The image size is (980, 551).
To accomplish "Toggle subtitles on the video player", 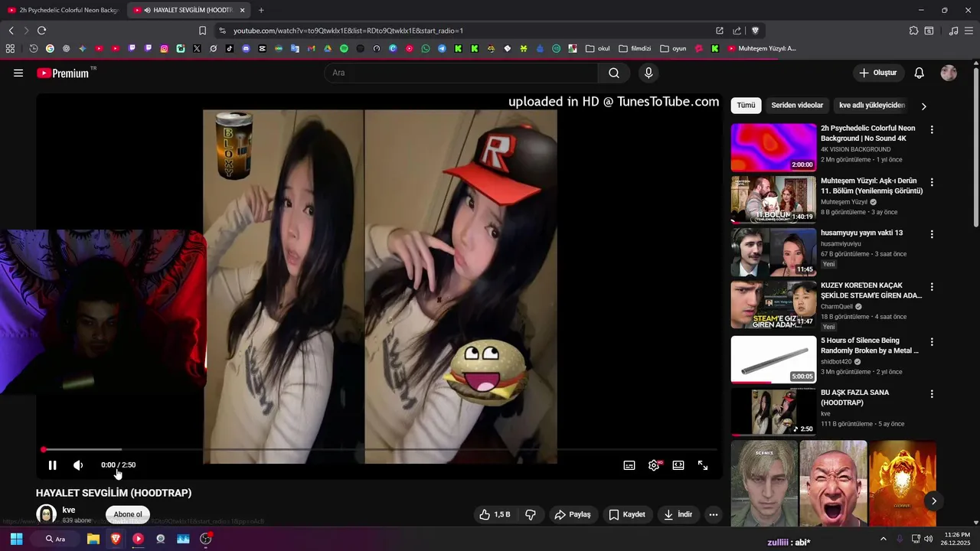I will pos(629,465).
